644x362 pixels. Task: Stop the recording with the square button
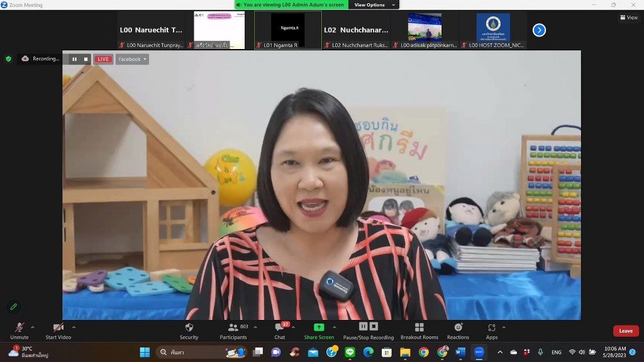(x=86, y=59)
